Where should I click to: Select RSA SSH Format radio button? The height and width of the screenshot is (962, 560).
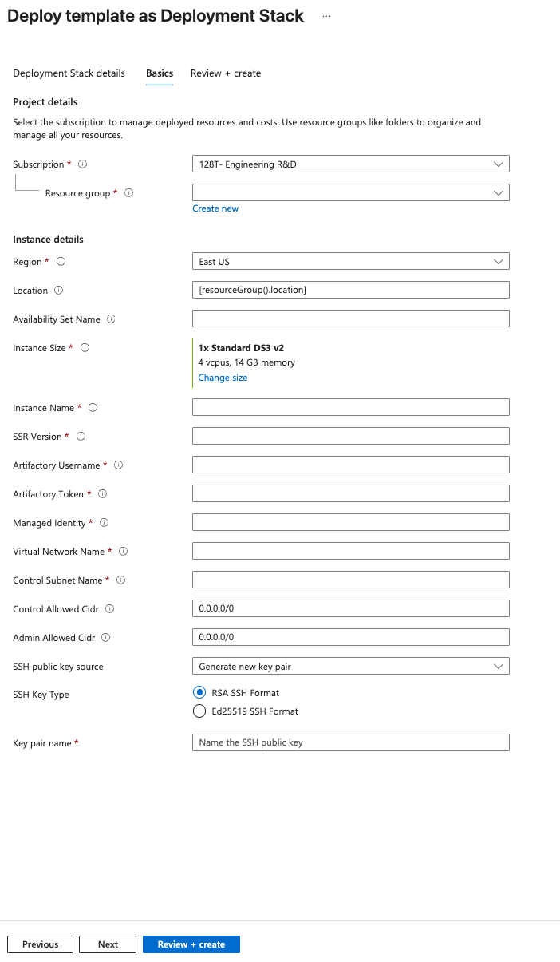click(199, 693)
